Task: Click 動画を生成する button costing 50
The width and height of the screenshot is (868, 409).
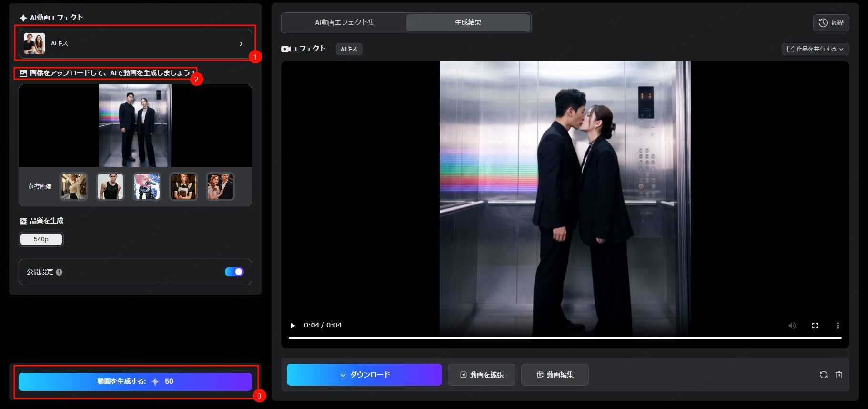Action: pos(135,382)
